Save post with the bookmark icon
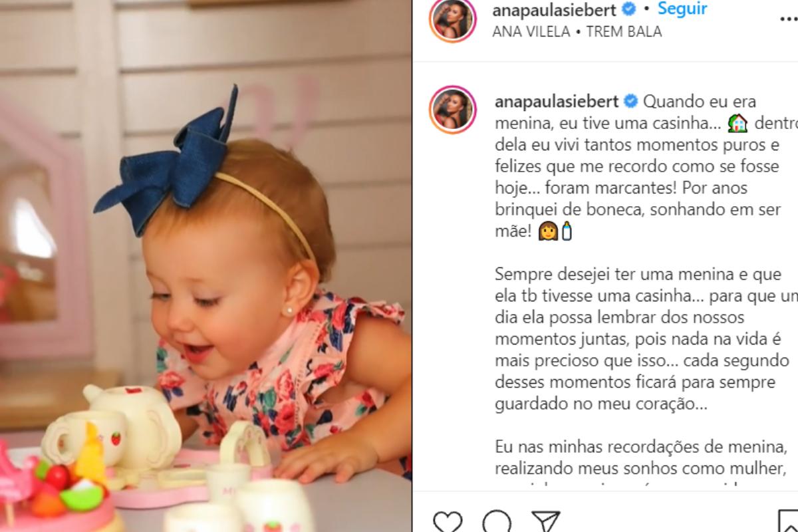 789,523
